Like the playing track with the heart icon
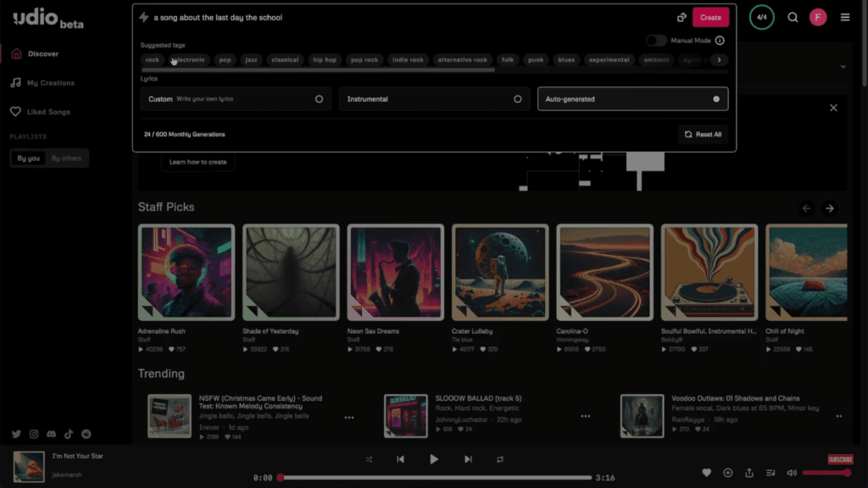 [x=706, y=473]
